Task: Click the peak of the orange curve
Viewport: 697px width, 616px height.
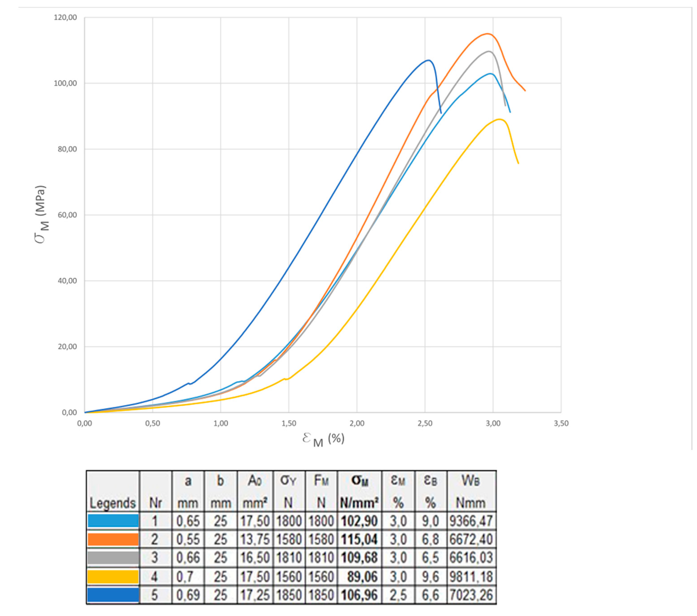Action: 488,34
